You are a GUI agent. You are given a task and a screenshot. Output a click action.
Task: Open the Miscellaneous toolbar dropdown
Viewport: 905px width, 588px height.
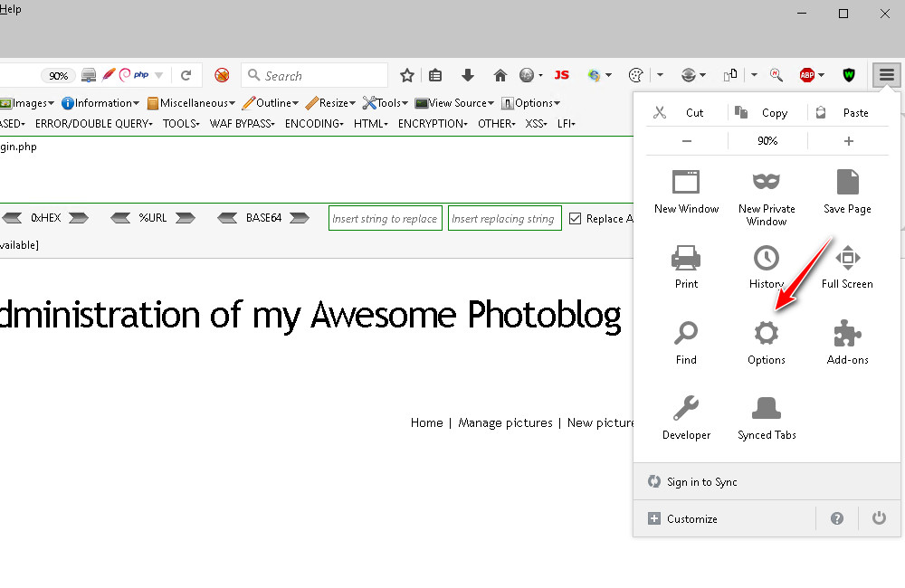click(191, 103)
